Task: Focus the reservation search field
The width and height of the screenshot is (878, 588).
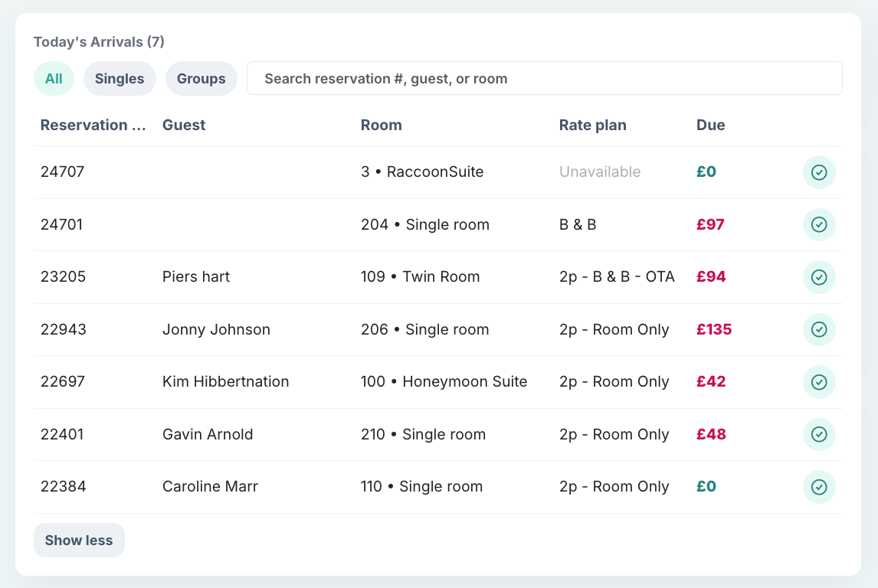Action: click(x=544, y=79)
